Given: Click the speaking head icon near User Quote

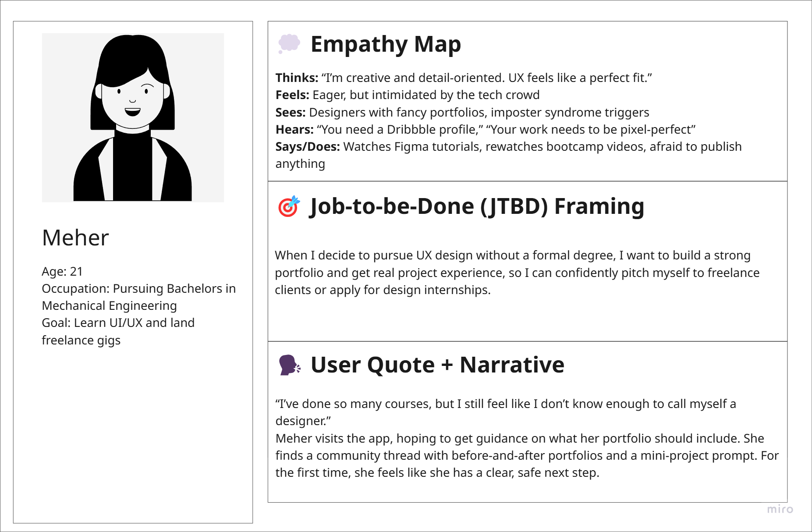Looking at the screenshot, I should click(x=290, y=365).
